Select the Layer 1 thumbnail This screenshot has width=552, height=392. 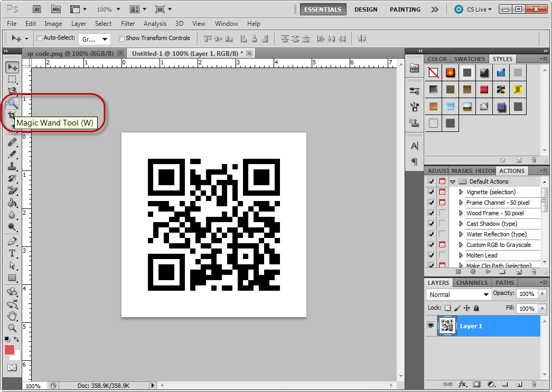pos(447,326)
